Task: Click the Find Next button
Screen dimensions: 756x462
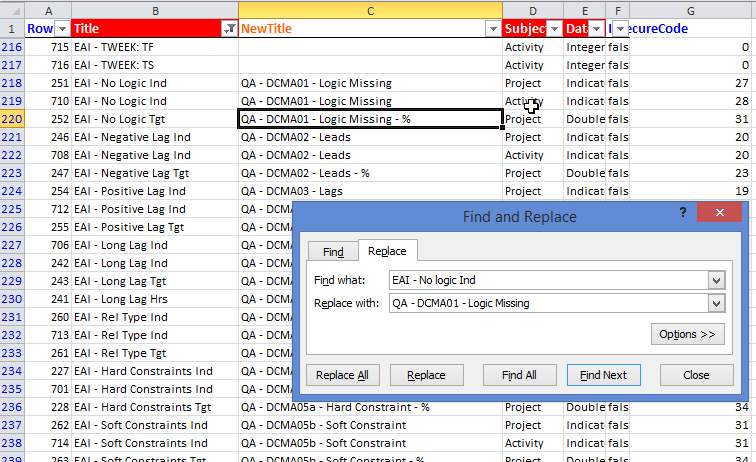Action: 603,375
